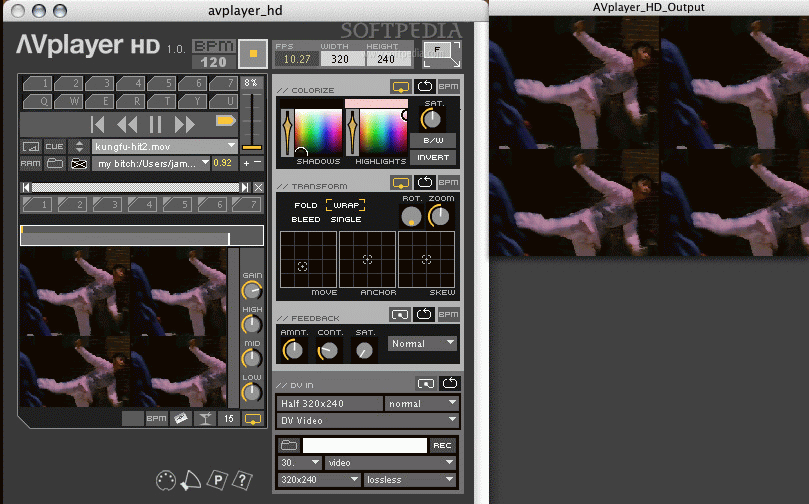The height and width of the screenshot is (504, 809).
Task: Select clip slot Q
Action: click(38, 101)
